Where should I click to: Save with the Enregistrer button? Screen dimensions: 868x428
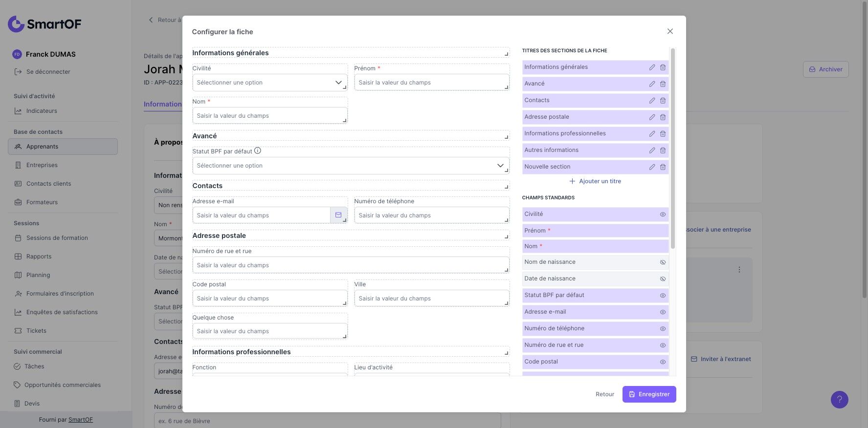649,394
